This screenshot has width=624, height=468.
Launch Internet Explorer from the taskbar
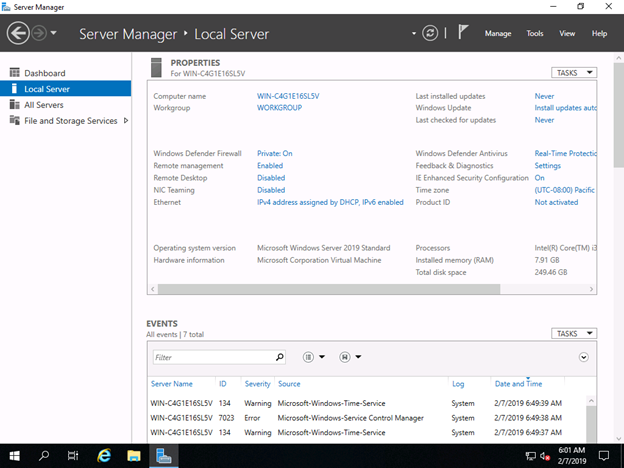[x=104, y=456]
